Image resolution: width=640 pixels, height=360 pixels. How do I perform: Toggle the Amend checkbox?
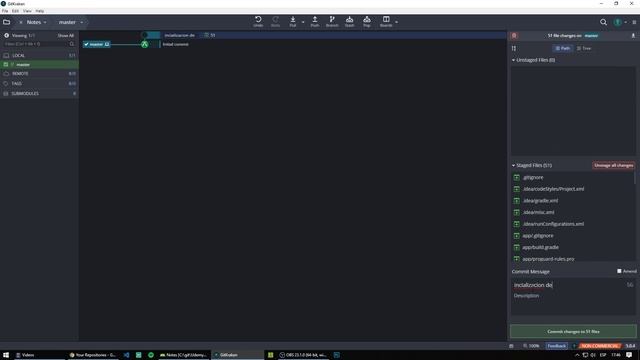tap(619, 271)
